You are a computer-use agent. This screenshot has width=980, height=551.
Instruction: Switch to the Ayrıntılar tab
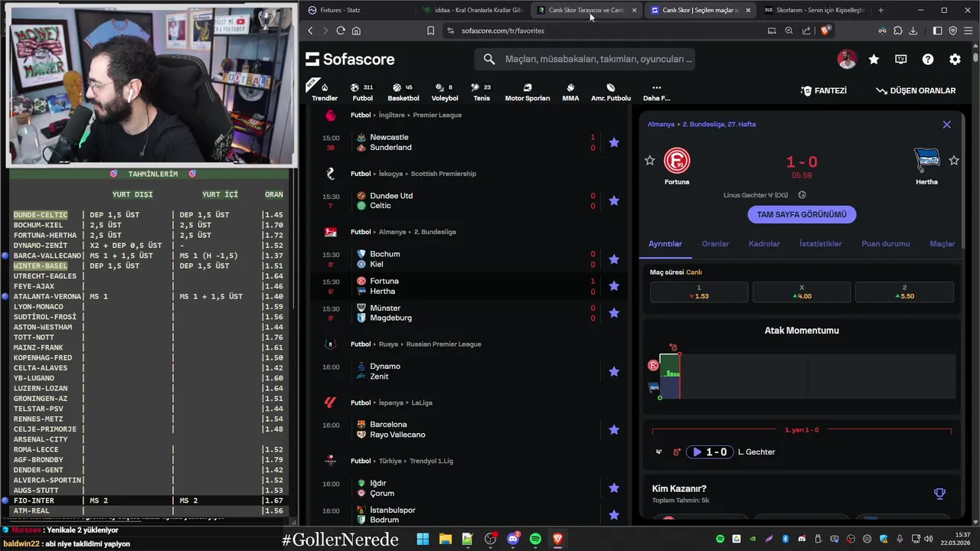[x=665, y=243]
